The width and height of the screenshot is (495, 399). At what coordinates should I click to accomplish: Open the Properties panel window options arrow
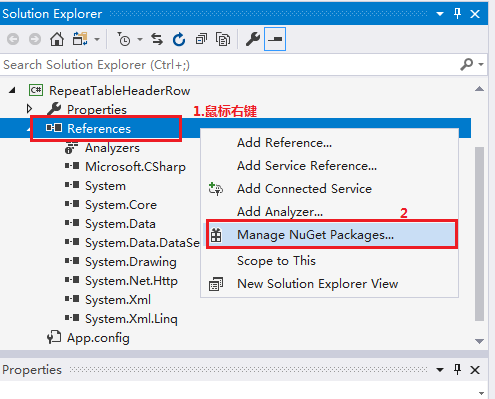coord(440,370)
